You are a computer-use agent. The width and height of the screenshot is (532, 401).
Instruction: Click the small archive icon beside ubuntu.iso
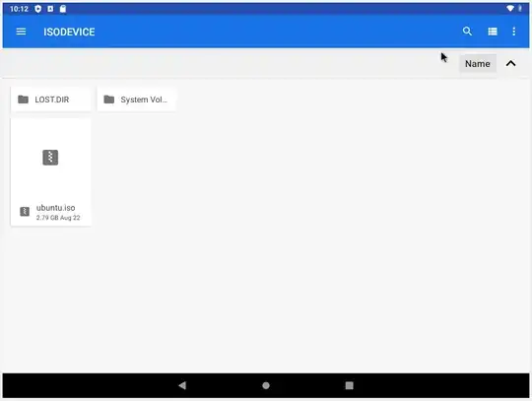pos(25,212)
